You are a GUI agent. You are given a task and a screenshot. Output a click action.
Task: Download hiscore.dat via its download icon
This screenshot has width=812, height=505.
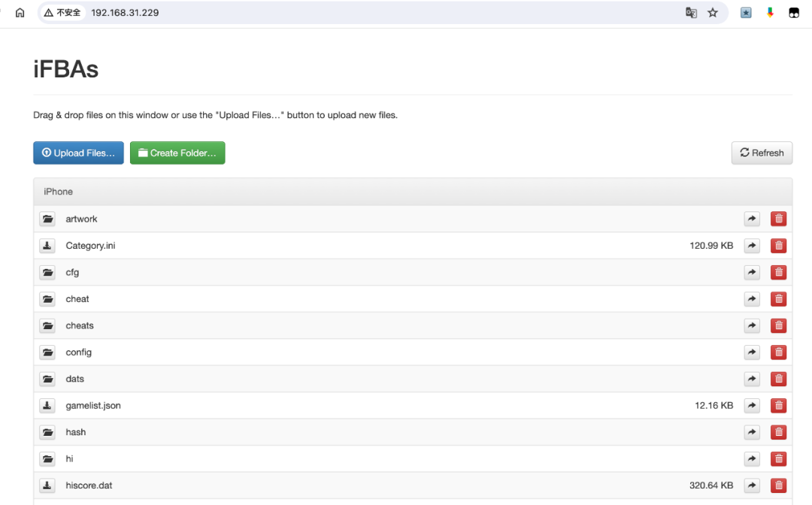pyautogui.click(x=47, y=485)
